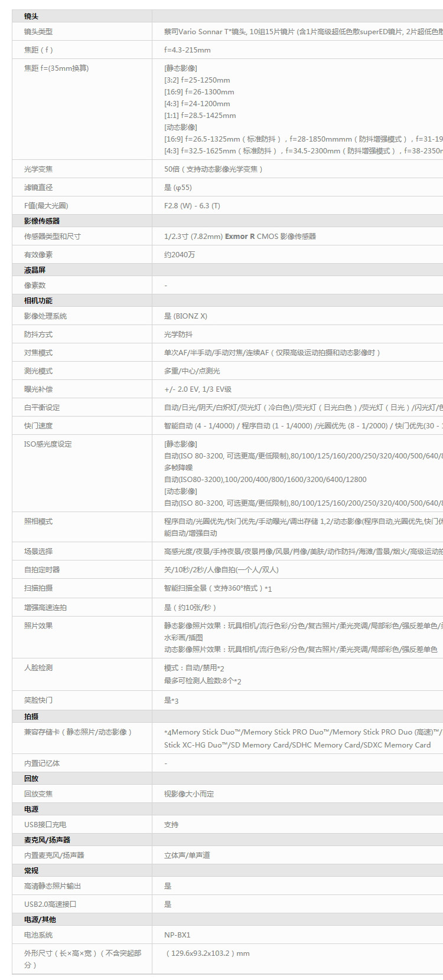Click the (129.6x93.2x103.2) mm dimensions value

pyautogui.click(x=208, y=953)
